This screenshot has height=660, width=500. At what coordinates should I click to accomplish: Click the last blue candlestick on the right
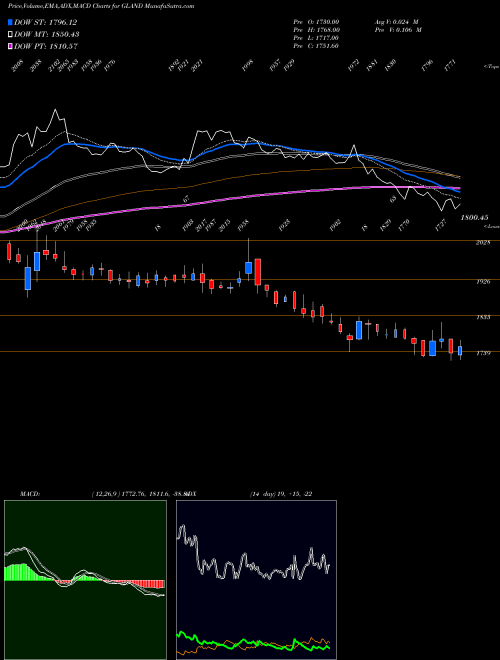click(x=460, y=351)
